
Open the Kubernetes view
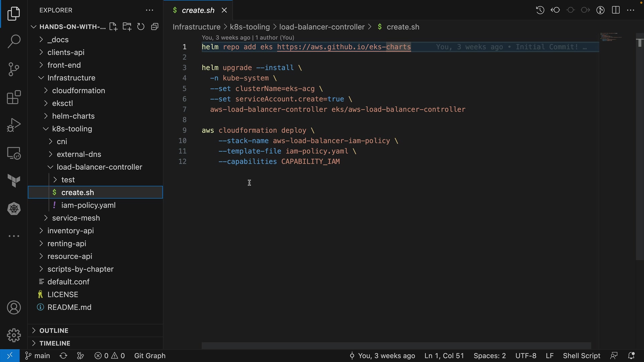[x=14, y=209]
